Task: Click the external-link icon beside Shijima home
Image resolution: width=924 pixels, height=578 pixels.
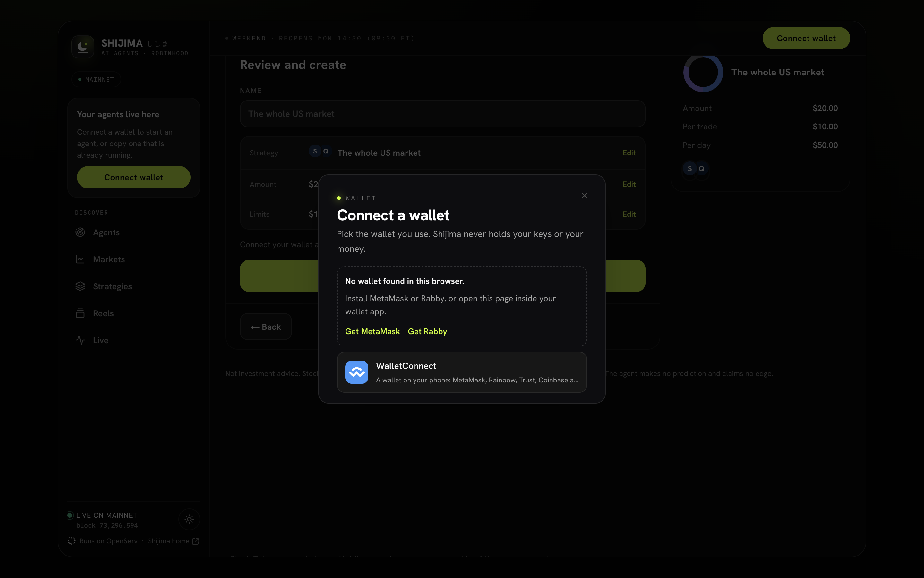Action: (195, 541)
